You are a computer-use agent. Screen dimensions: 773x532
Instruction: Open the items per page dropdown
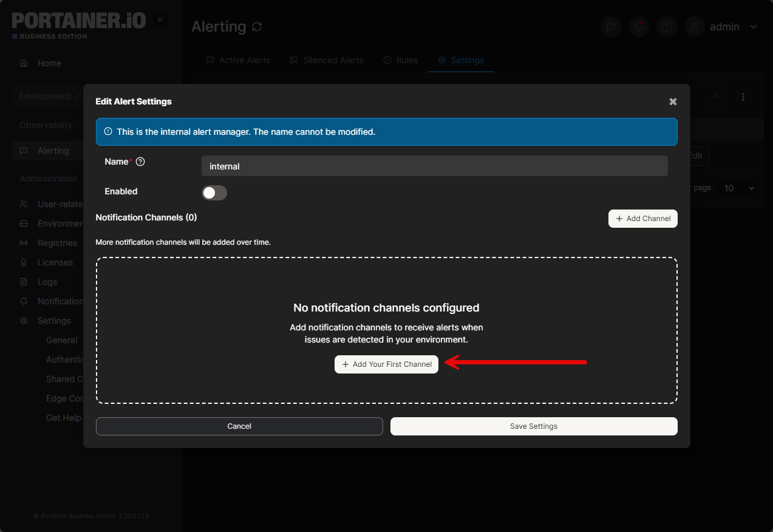[736, 188]
